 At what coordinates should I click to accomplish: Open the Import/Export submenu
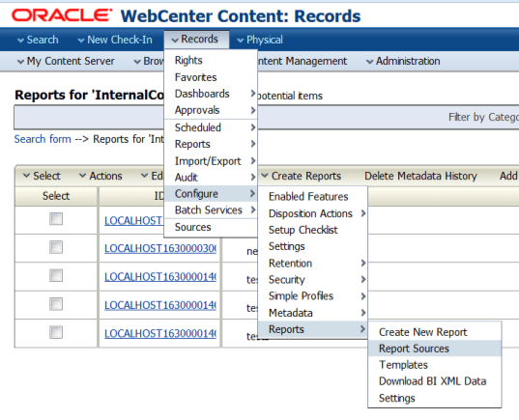point(211,161)
